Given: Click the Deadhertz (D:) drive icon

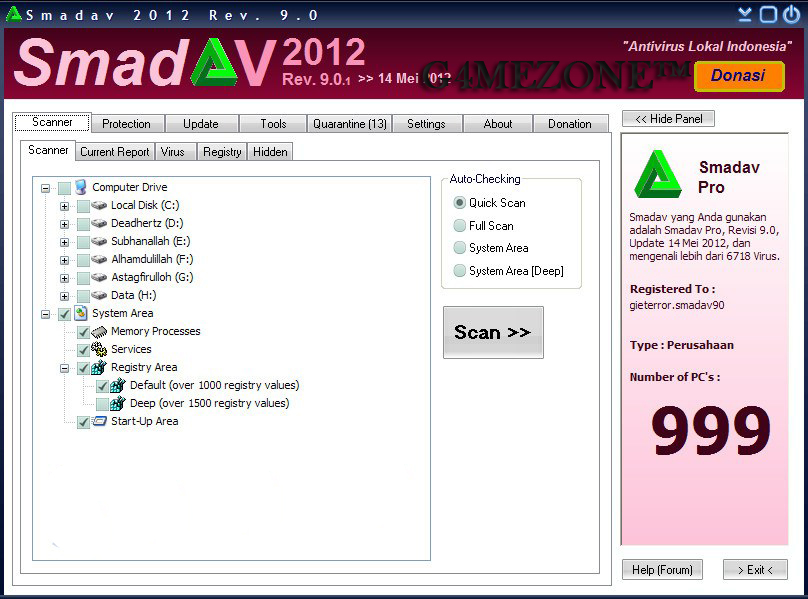Looking at the screenshot, I should click(99, 224).
